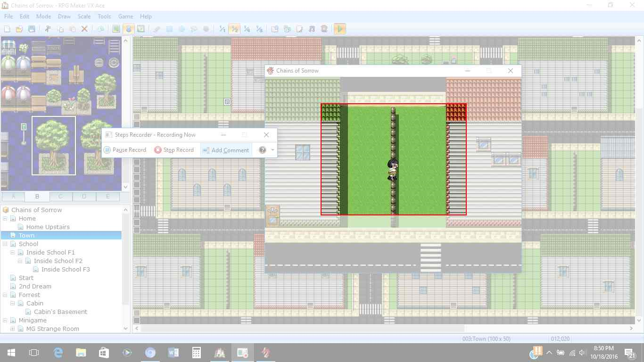Screen dimensions: 644x362
Task: Save the project using the floppy disk icon
Action: 32,29
